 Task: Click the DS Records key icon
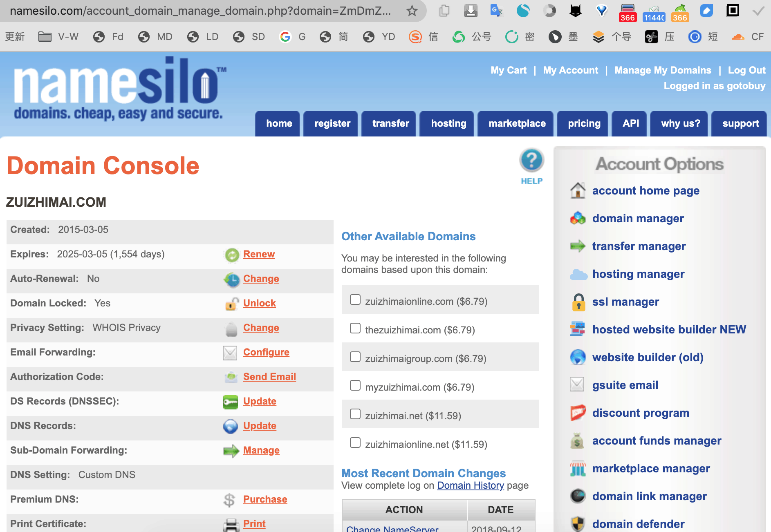click(231, 402)
